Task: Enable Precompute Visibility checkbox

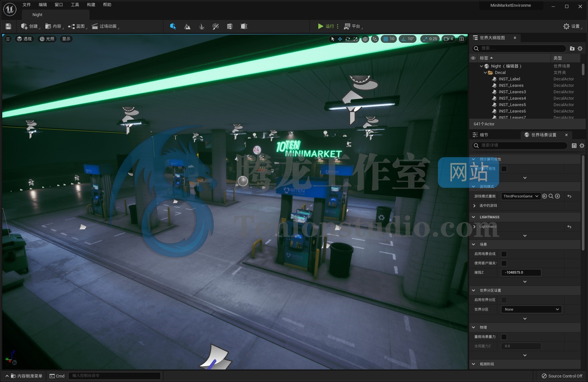Action: click(504, 169)
